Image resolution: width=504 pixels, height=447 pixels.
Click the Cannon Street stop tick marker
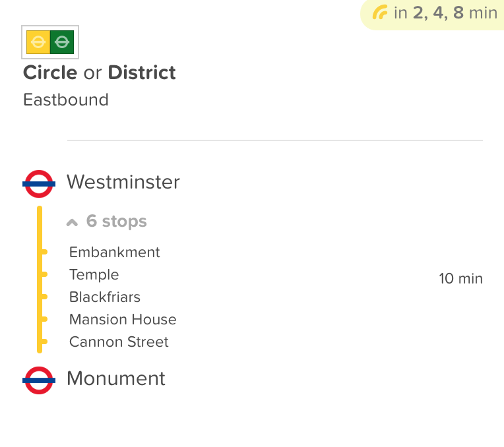[44, 342]
